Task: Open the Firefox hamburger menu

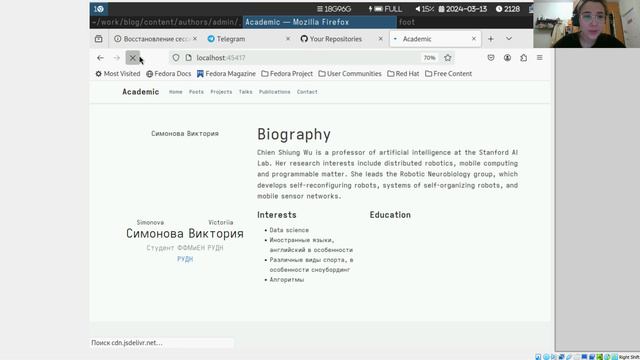Action: [x=540, y=58]
